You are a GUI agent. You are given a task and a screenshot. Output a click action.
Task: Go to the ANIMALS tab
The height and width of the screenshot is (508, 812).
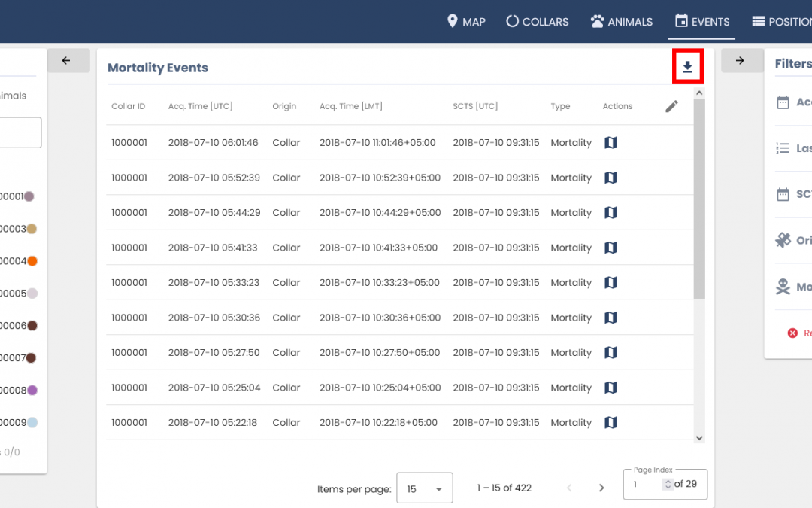point(622,22)
